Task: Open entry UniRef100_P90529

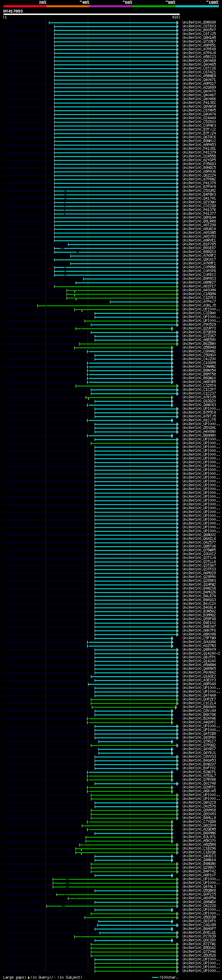Action: 199,324
